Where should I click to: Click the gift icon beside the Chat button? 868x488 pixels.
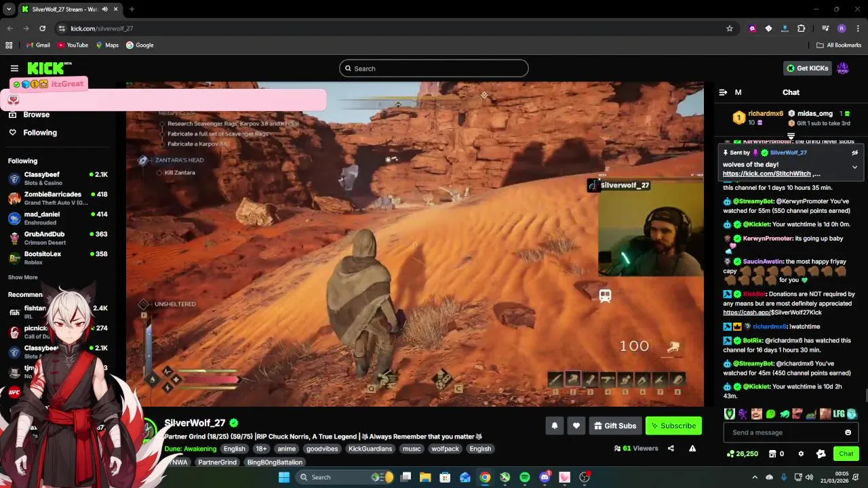pos(821,453)
